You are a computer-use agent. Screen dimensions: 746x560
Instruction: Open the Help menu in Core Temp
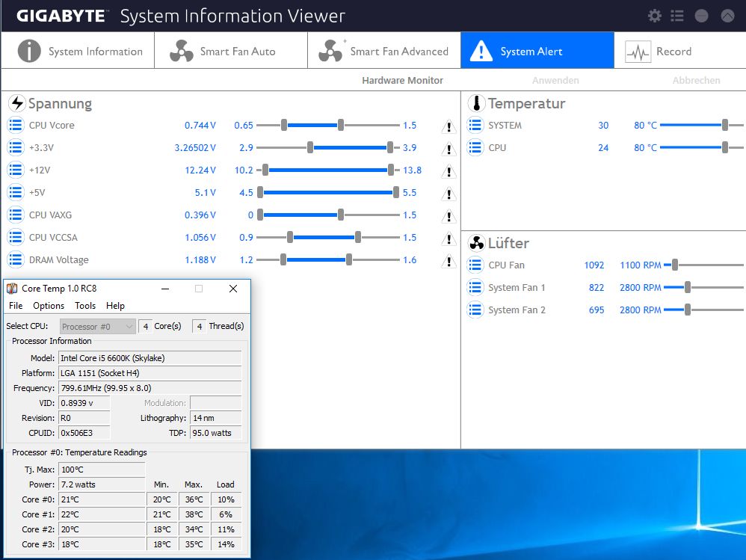[115, 306]
